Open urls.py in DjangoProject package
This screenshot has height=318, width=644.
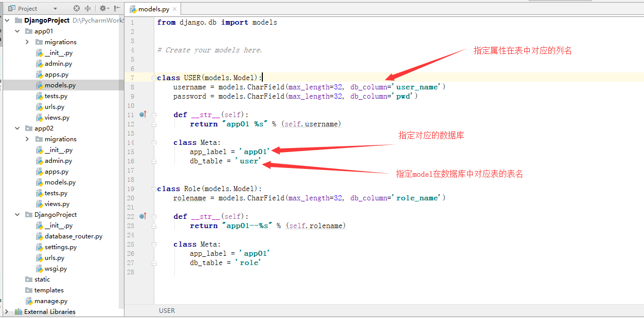pyautogui.click(x=55, y=258)
